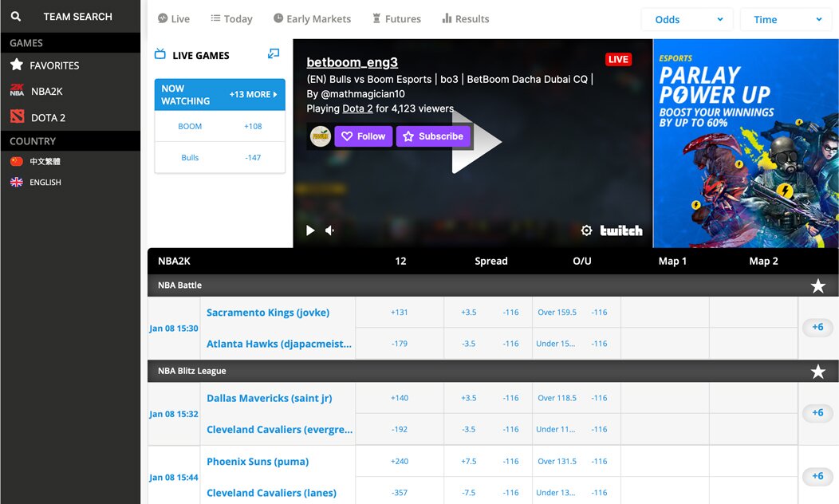Click the small play button in player bar
This screenshot has width=839, height=504.
point(309,230)
